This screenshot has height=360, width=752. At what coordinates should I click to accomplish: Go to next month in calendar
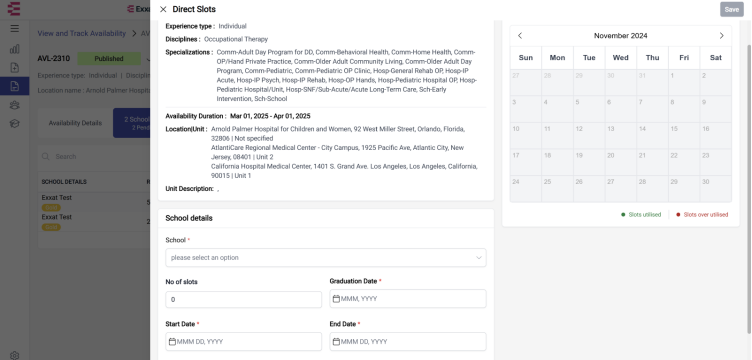721,35
